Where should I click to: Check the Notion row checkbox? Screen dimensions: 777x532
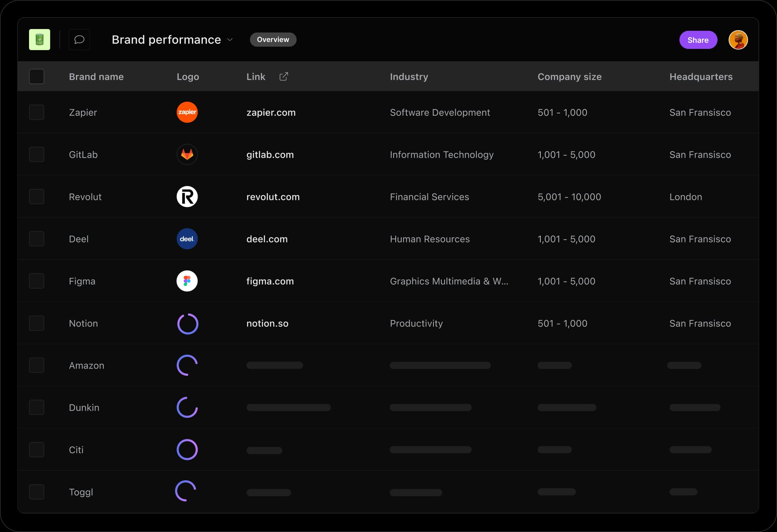(x=37, y=323)
